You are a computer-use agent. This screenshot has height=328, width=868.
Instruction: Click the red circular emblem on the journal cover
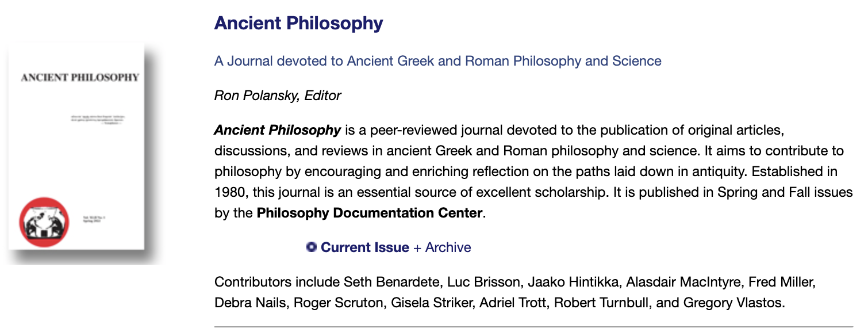(x=44, y=222)
